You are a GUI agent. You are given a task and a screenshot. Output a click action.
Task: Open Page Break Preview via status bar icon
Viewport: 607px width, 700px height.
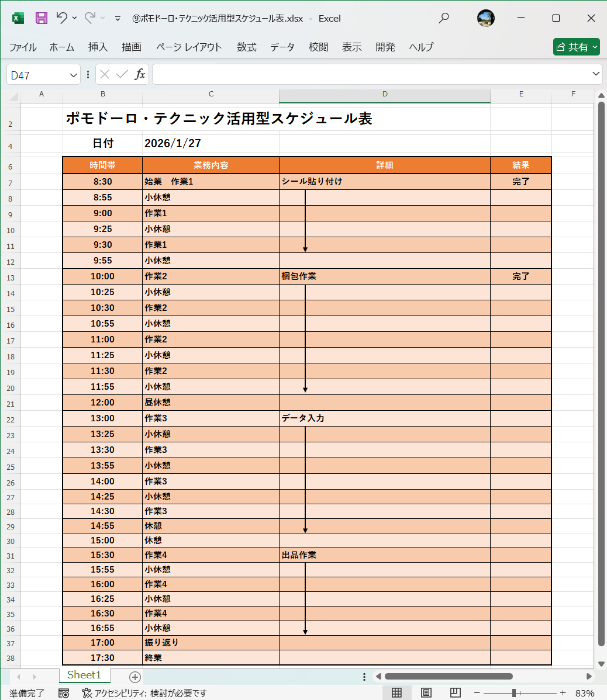[455, 692]
